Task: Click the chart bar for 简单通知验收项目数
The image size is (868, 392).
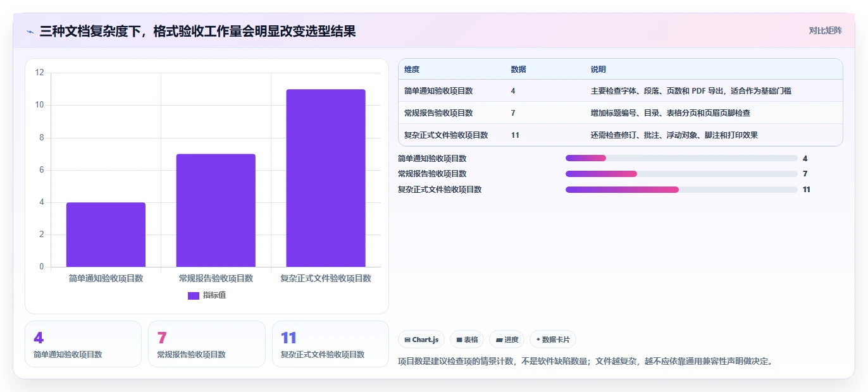Action: click(x=106, y=235)
